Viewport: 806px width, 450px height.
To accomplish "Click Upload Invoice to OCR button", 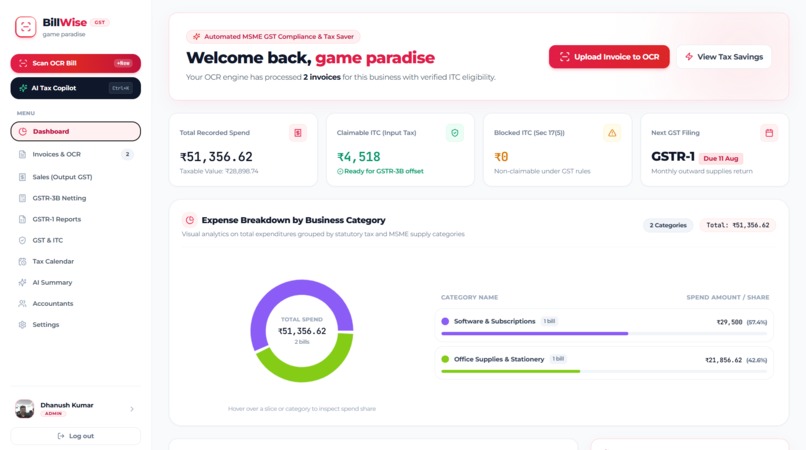I will pyautogui.click(x=609, y=57).
